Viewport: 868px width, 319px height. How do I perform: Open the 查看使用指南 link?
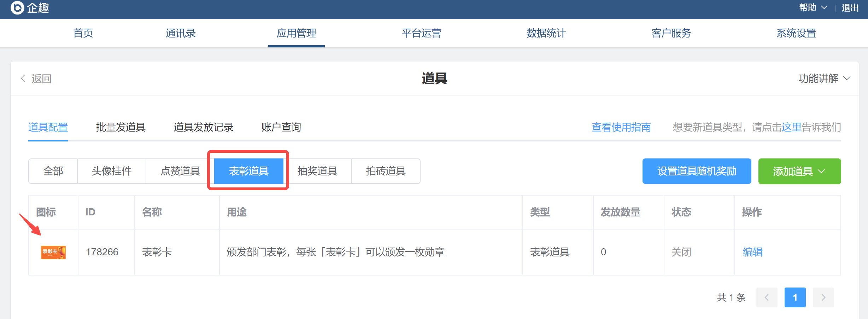click(x=621, y=127)
